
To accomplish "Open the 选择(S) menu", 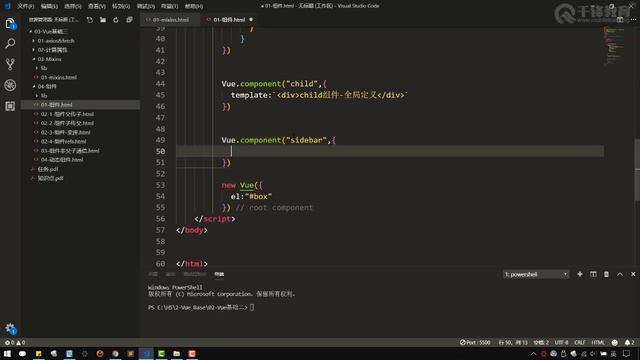I will pyautogui.click(x=73, y=6).
